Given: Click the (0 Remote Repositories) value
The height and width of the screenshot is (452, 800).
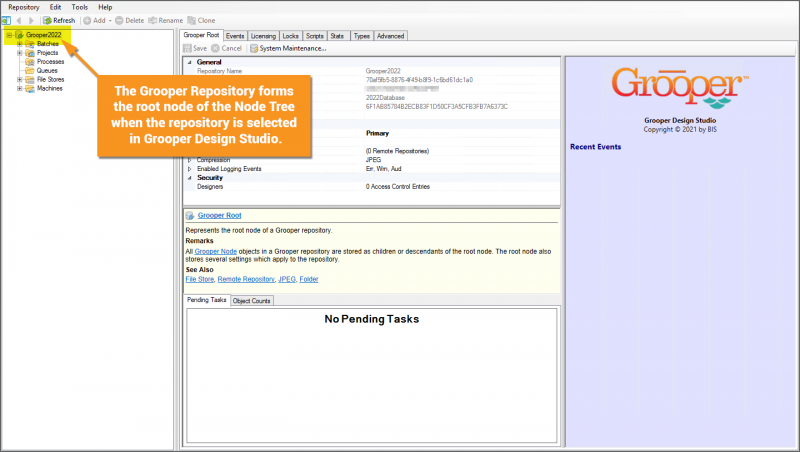Looking at the screenshot, I should 397,152.
